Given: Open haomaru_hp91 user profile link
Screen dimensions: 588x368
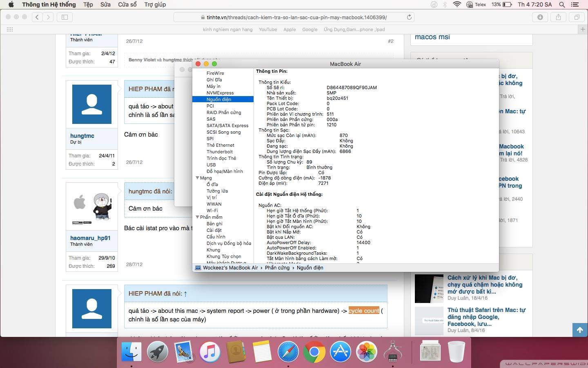Looking at the screenshot, I should tap(90, 238).
